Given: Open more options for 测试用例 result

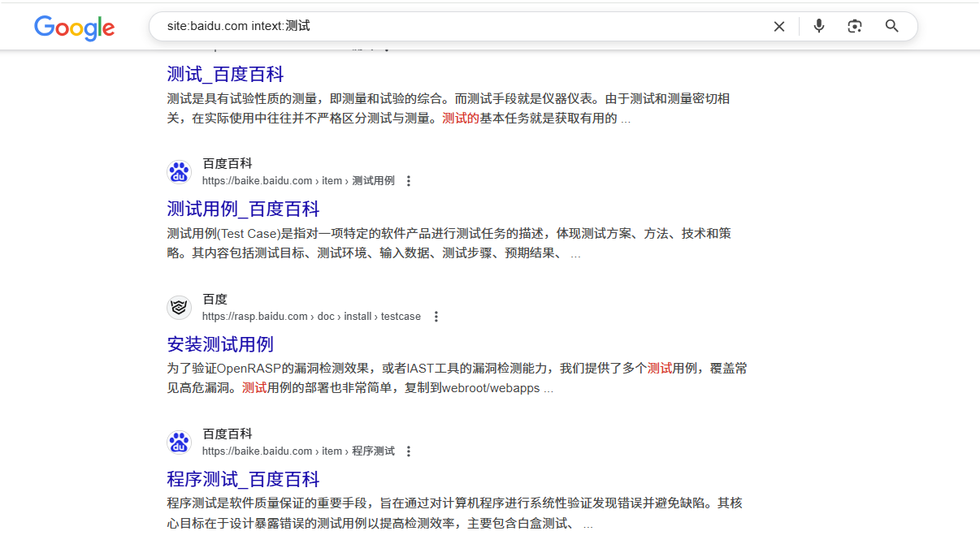Looking at the screenshot, I should click(409, 181).
